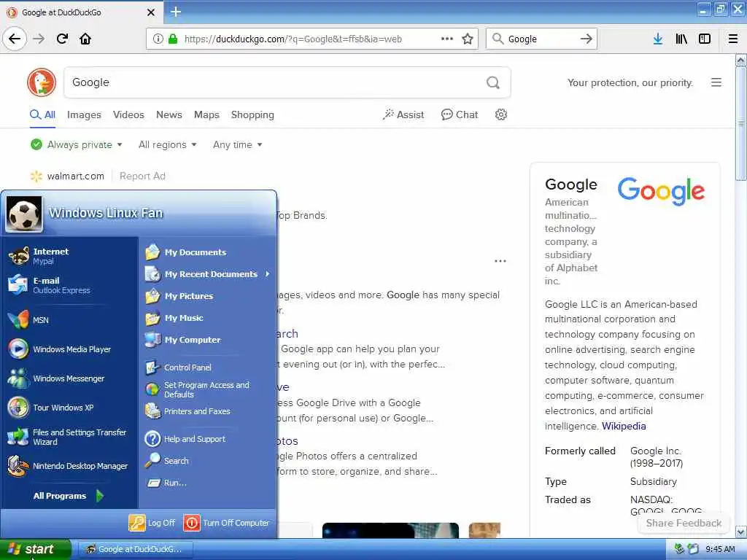Click the Windows start button
This screenshot has height=560, width=747.
[x=35, y=549]
